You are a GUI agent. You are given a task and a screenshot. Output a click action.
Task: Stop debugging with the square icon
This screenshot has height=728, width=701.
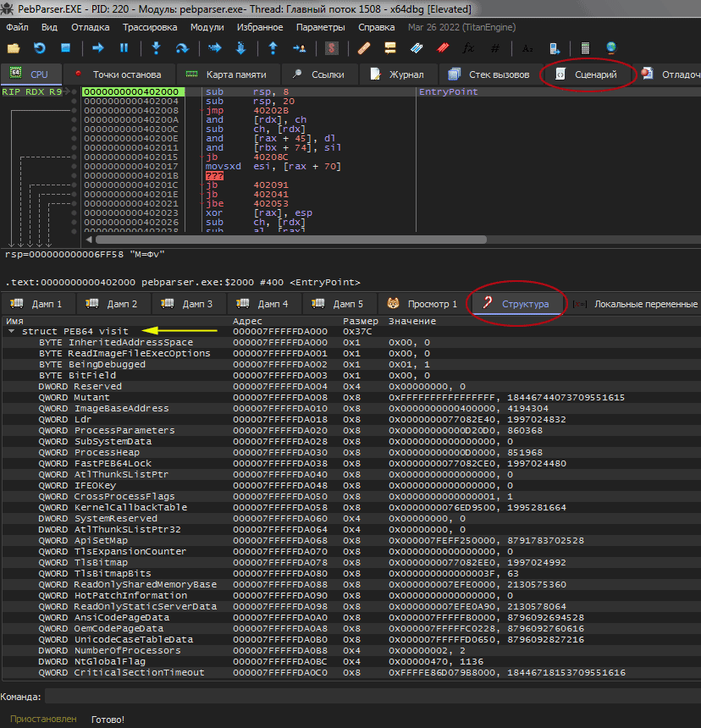pos(66,48)
